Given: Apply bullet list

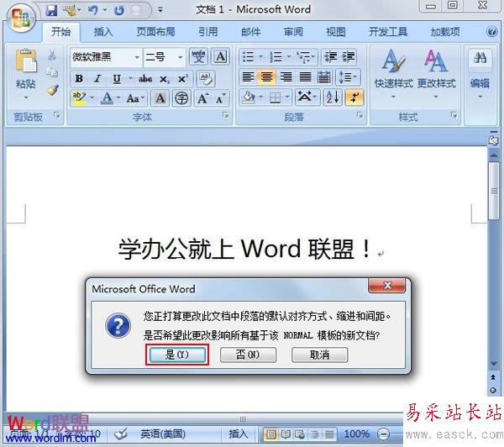Looking at the screenshot, I should pos(248,57).
